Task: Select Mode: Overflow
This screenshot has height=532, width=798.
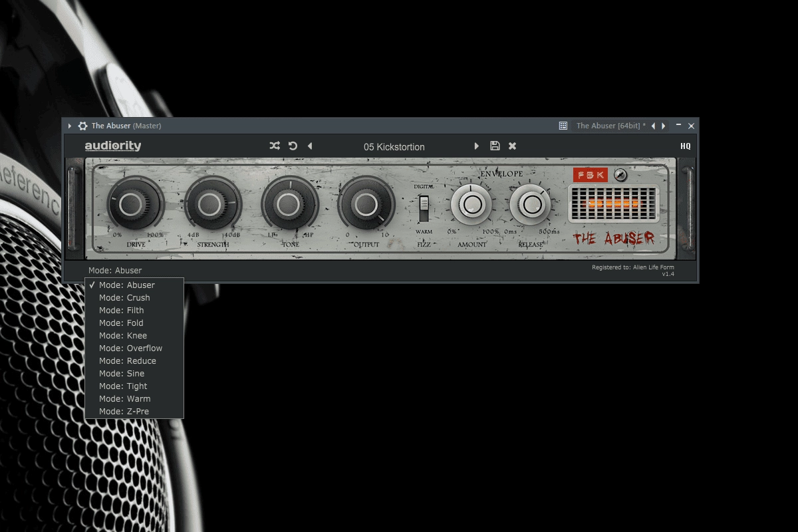Action: tap(134, 348)
